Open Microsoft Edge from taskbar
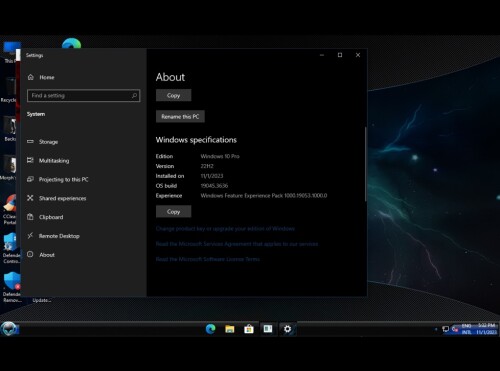 [211, 329]
